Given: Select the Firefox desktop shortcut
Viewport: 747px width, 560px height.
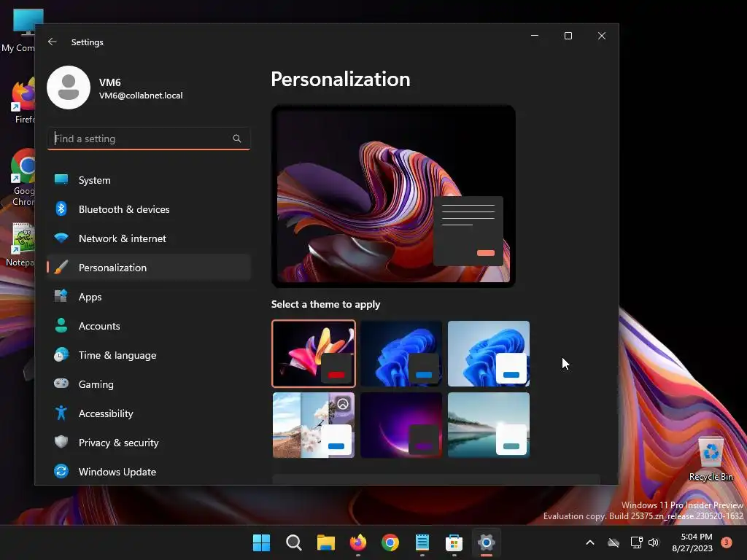Looking at the screenshot, I should [21, 101].
